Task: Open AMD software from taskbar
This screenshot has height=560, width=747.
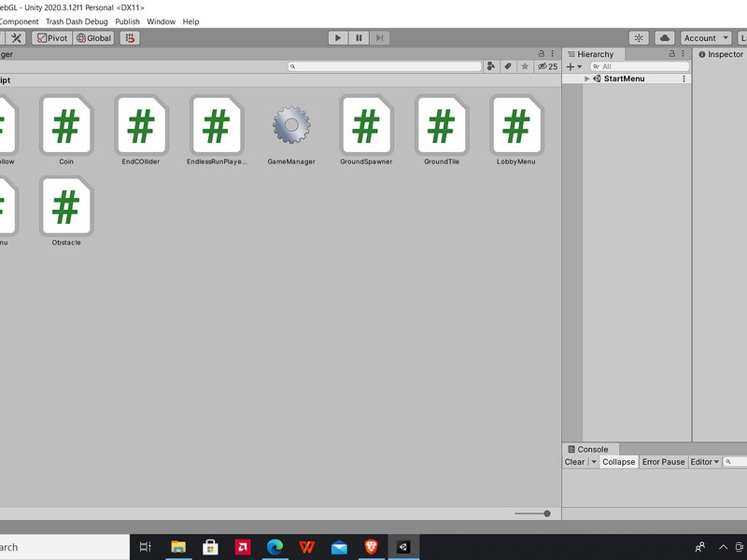Action: pyautogui.click(x=243, y=547)
